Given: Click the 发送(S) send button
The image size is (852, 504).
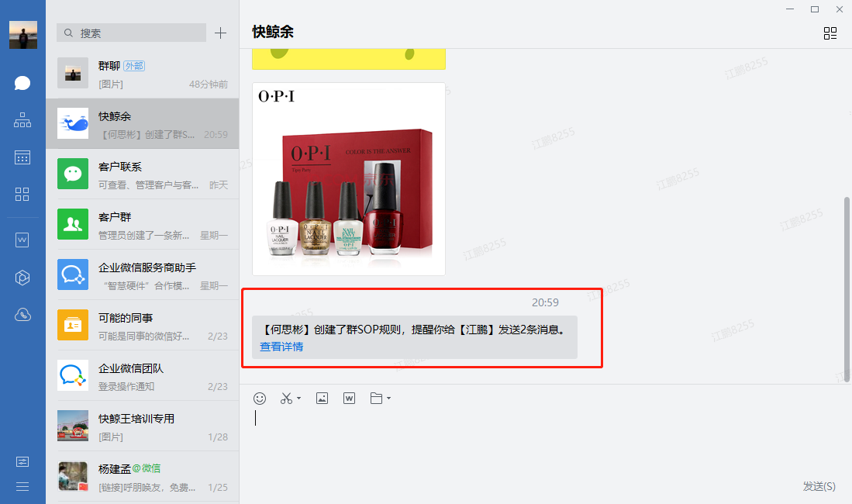Looking at the screenshot, I should click(819, 486).
